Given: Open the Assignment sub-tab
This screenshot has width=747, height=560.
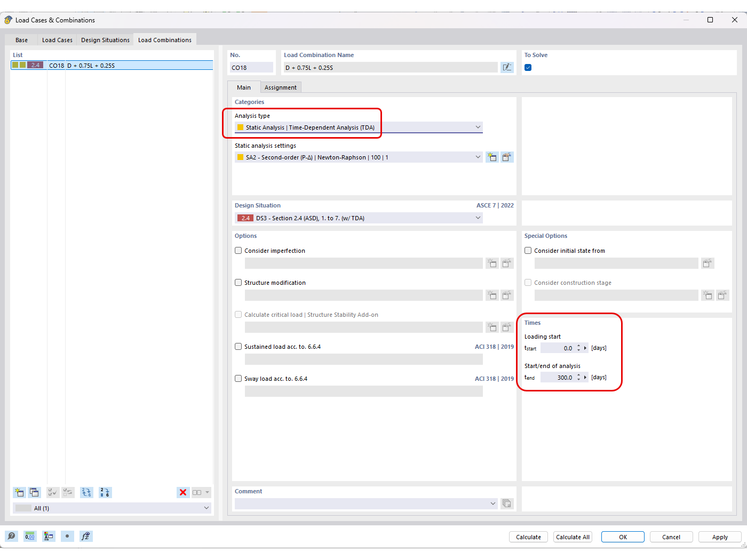Looking at the screenshot, I should pyautogui.click(x=281, y=87).
